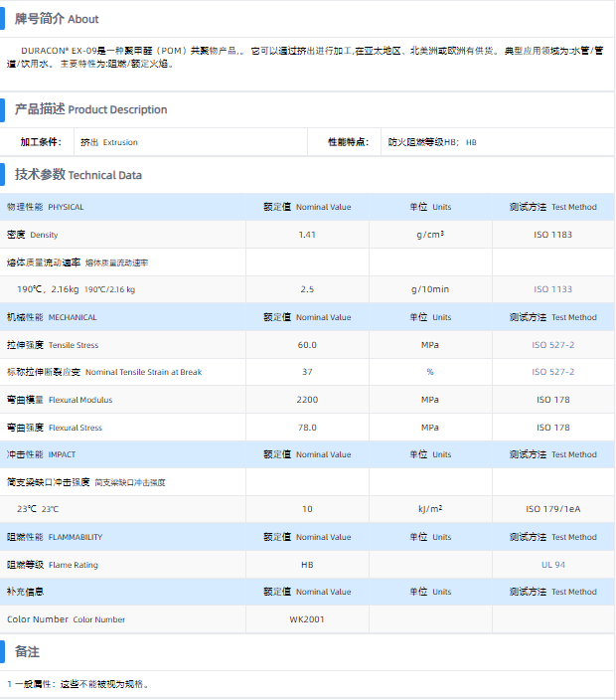Click the Flexural Modulus 2200 value
The height and width of the screenshot is (700, 616).
point(307,400)
